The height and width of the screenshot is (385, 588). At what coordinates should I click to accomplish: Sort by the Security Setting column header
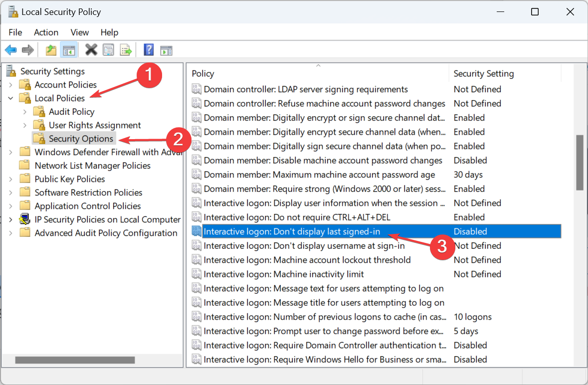click(505, 73)
